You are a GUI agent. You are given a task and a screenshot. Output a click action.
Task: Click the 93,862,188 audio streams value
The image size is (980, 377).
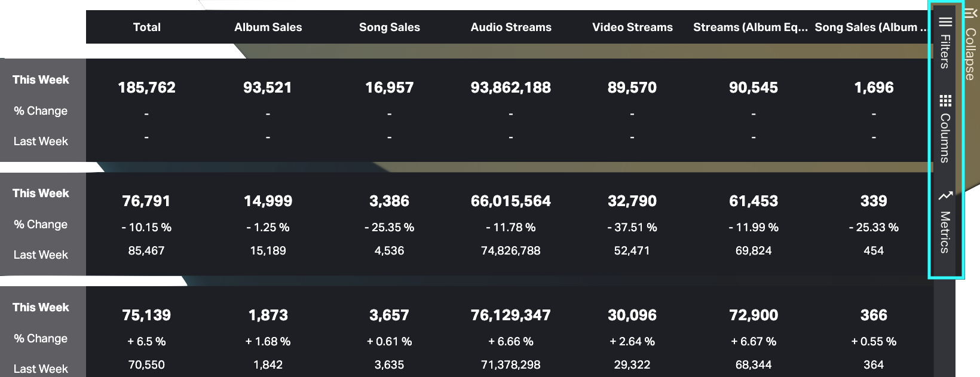pos(511,88)
